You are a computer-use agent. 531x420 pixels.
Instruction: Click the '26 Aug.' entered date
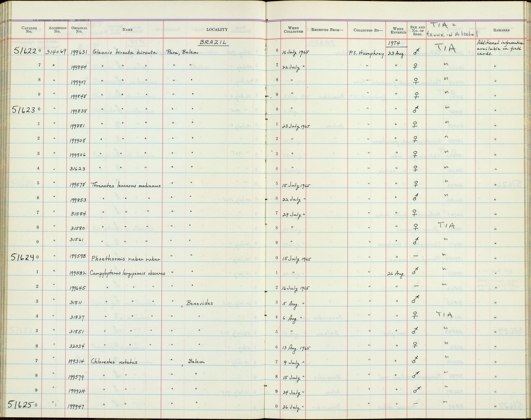point(396,274)
